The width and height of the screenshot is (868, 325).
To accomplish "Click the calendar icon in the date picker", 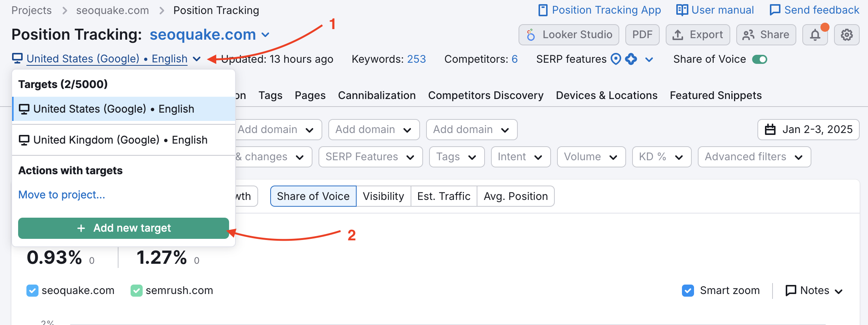I will (770, 130).
